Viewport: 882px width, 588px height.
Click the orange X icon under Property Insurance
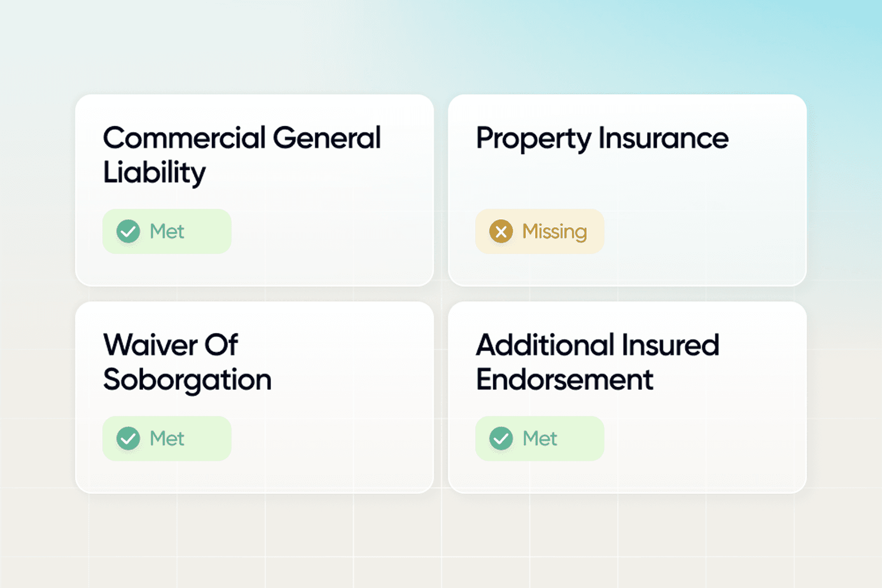tap(501, 232)
